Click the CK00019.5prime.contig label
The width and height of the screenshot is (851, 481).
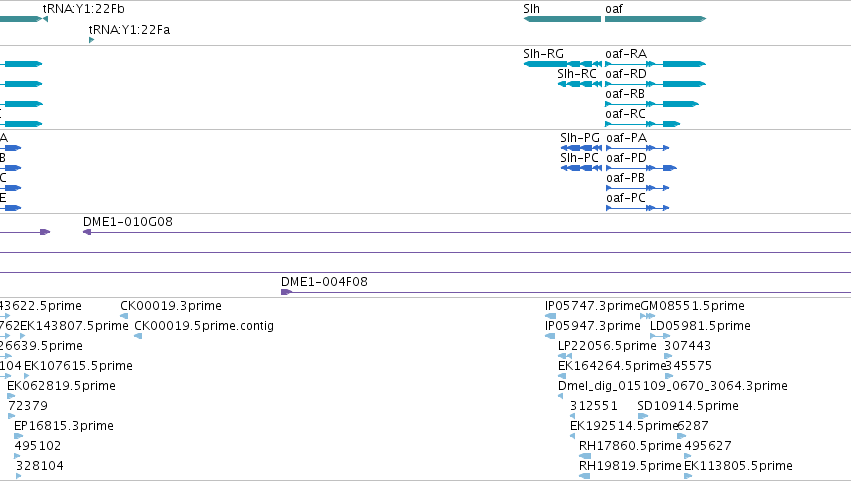(x=204, y=326)
